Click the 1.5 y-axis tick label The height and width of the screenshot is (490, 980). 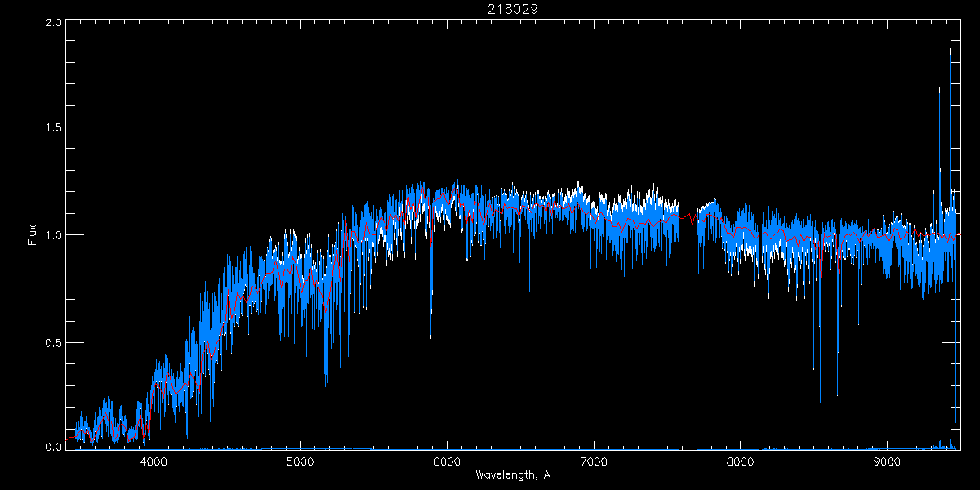(54, 128)
